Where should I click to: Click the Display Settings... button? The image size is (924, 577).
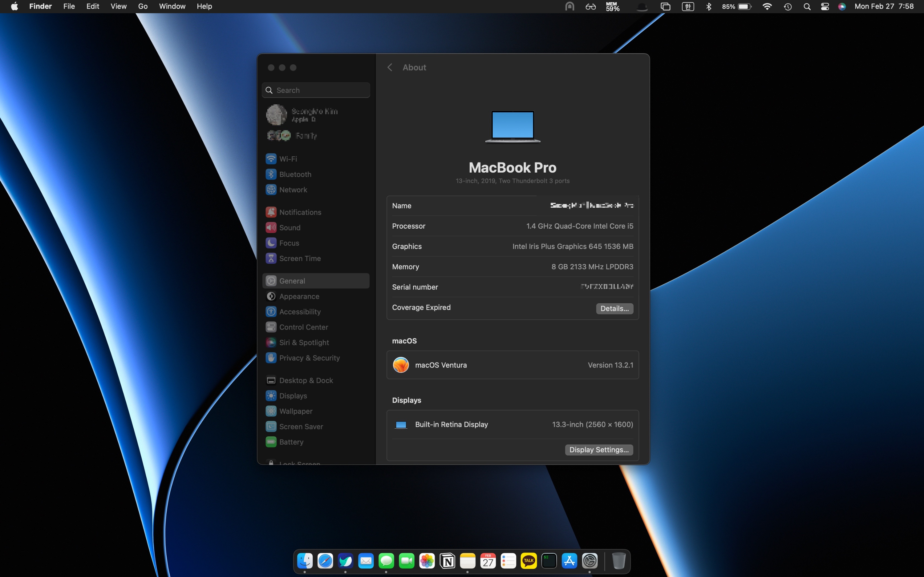point(599,450)
